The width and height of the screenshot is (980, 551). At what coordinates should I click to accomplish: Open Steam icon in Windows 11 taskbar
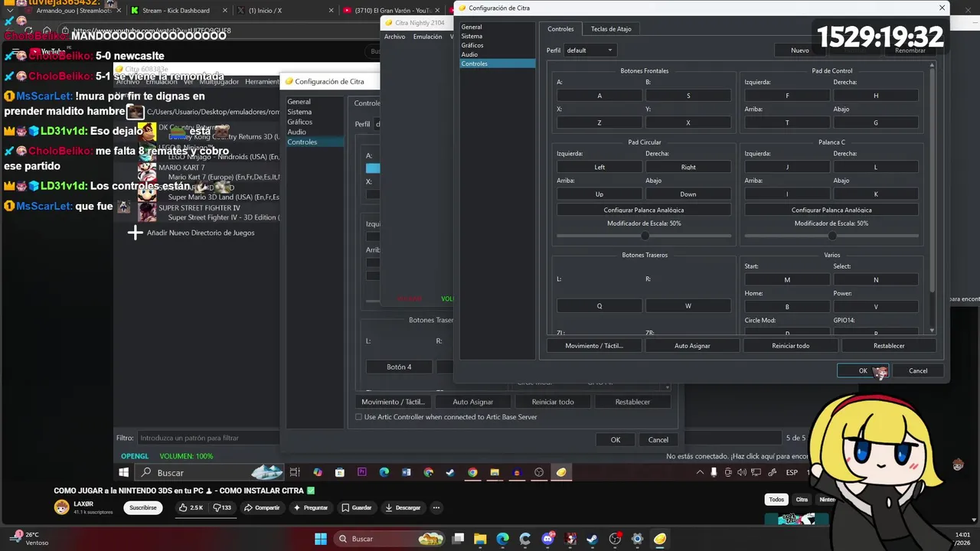click(592, 539)
